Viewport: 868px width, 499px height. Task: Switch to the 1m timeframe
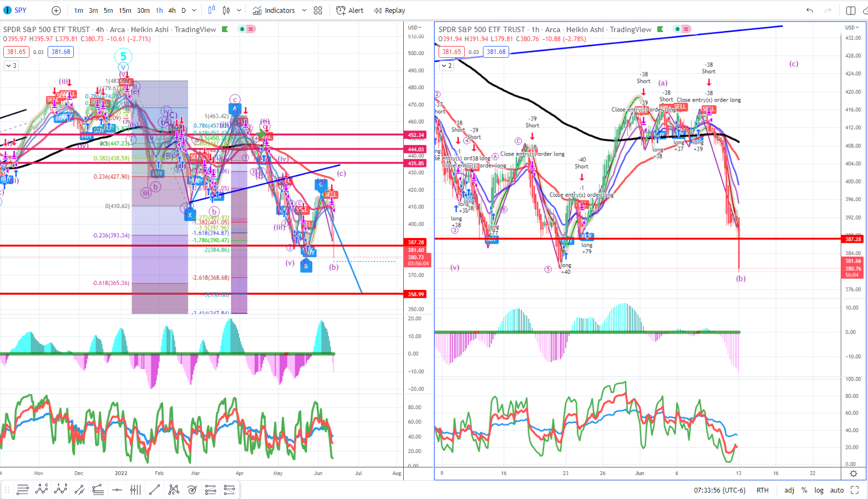(x=79, y=10)
